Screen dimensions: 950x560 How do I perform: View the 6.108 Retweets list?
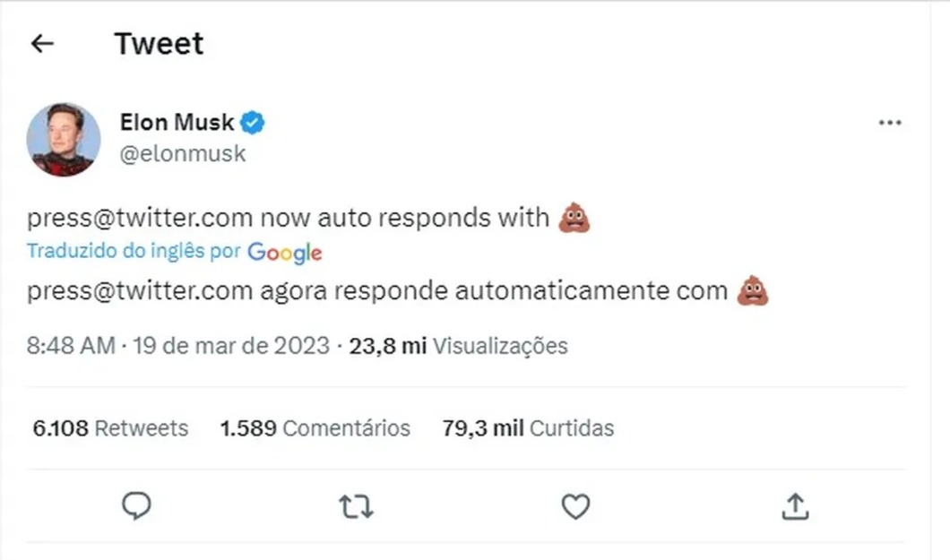tap(110, 428)
